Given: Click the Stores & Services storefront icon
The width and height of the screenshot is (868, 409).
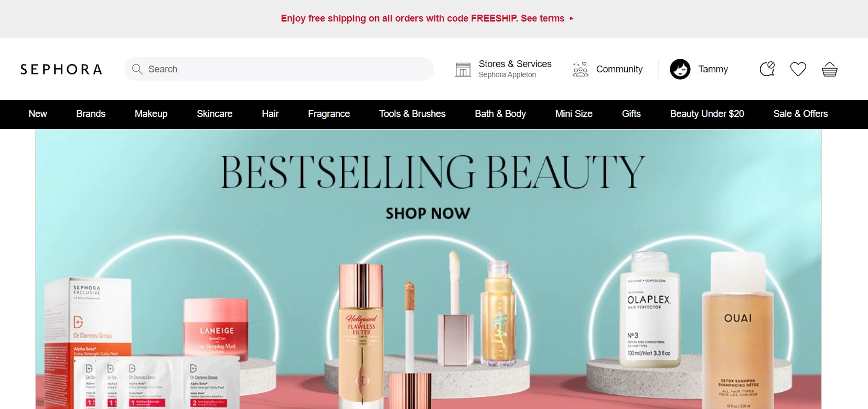Looking at the screenshot, I should pos(463,69).
